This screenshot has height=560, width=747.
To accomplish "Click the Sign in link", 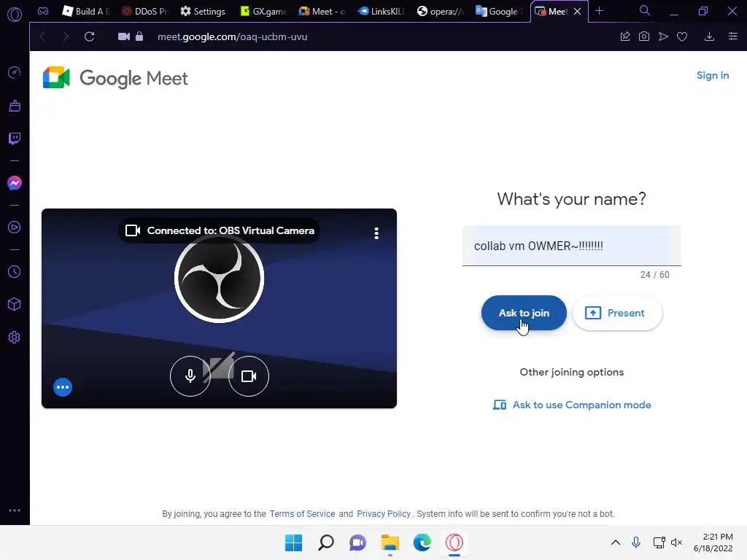I will pos(713,75).
